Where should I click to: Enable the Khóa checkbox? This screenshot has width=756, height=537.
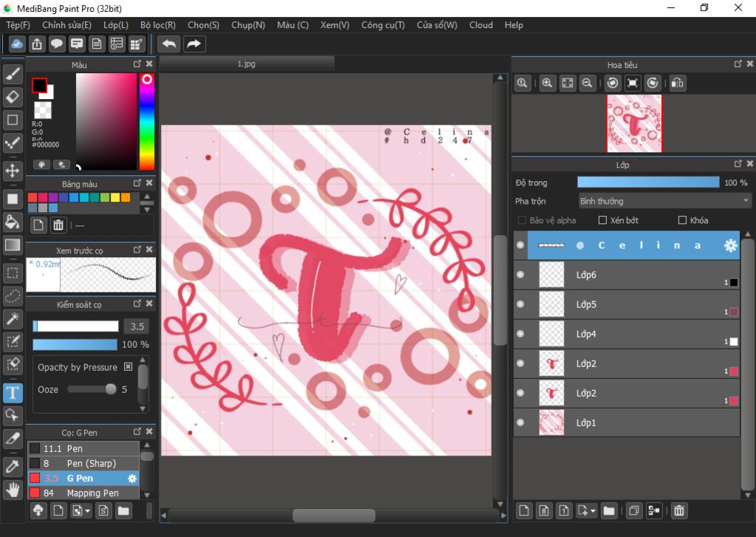(682, 221)
